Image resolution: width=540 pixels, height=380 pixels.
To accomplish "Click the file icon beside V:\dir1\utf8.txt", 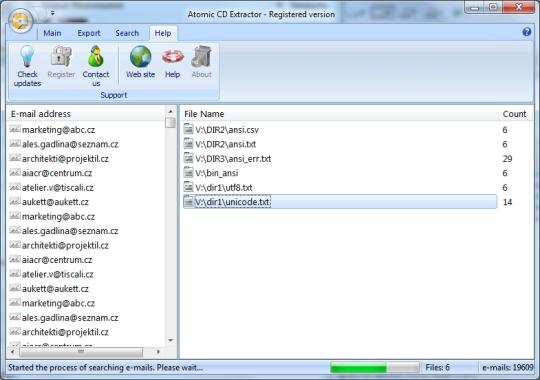I will (188, 187).
